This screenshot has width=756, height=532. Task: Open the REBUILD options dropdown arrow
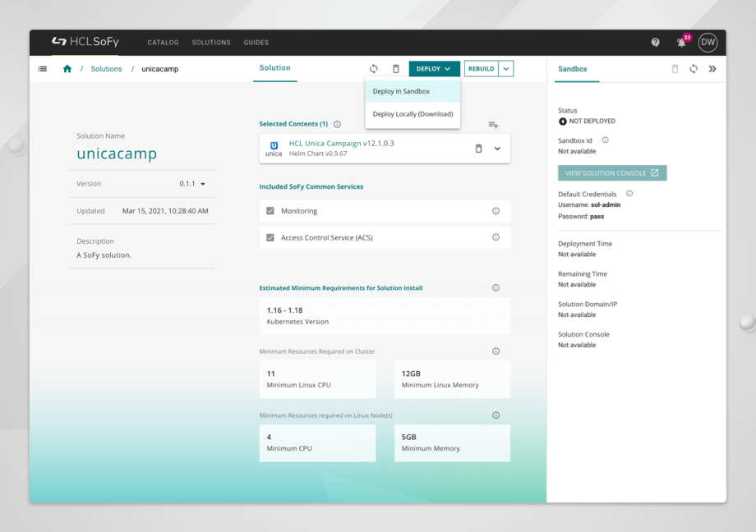[x=507, y=68]
